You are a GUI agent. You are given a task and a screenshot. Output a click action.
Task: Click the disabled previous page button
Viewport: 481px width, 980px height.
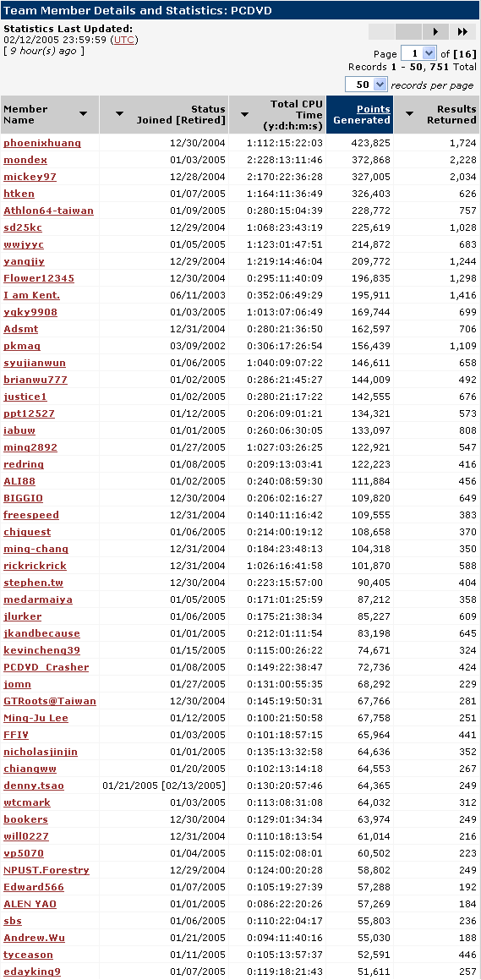point(409,32)
